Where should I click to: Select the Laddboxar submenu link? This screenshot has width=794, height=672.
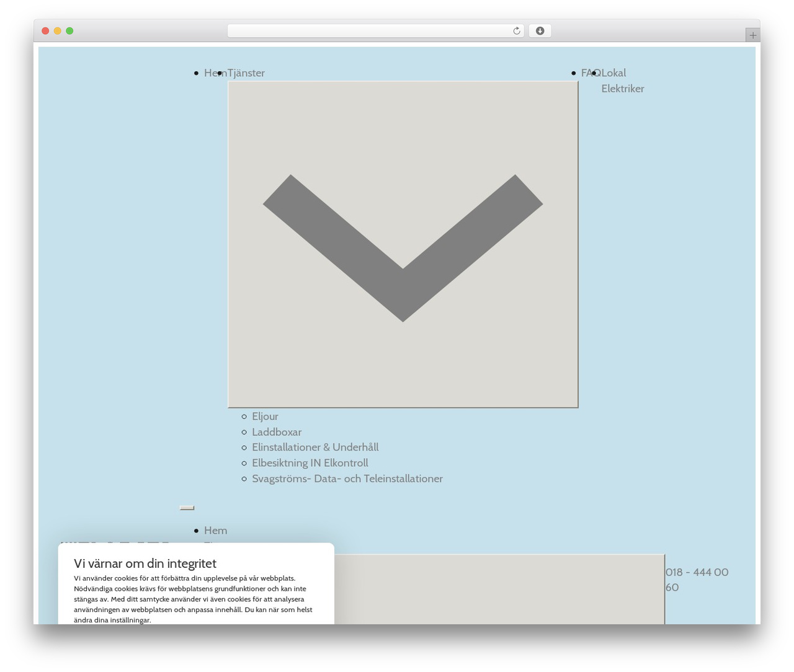point(277,431)
